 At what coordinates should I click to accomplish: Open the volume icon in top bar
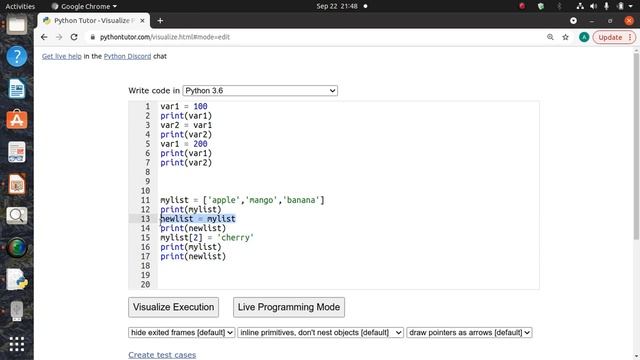[x=593, y=6]
